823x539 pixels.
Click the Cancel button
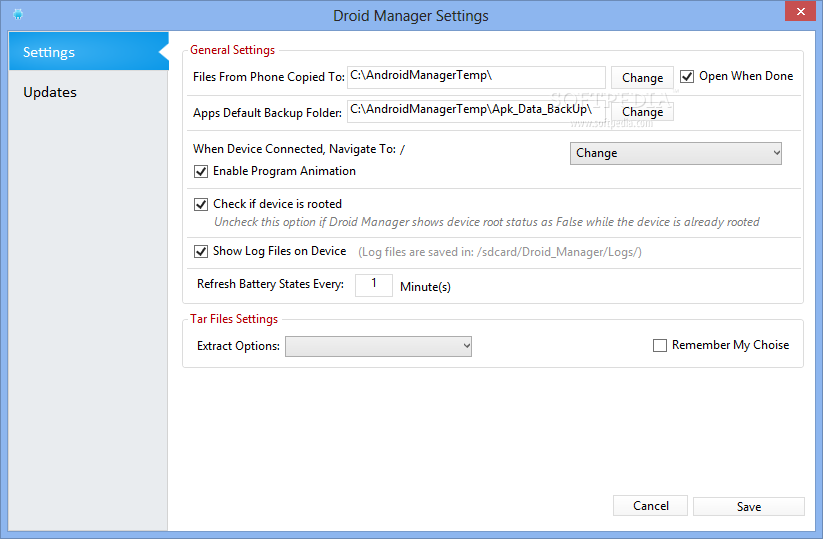650,506
